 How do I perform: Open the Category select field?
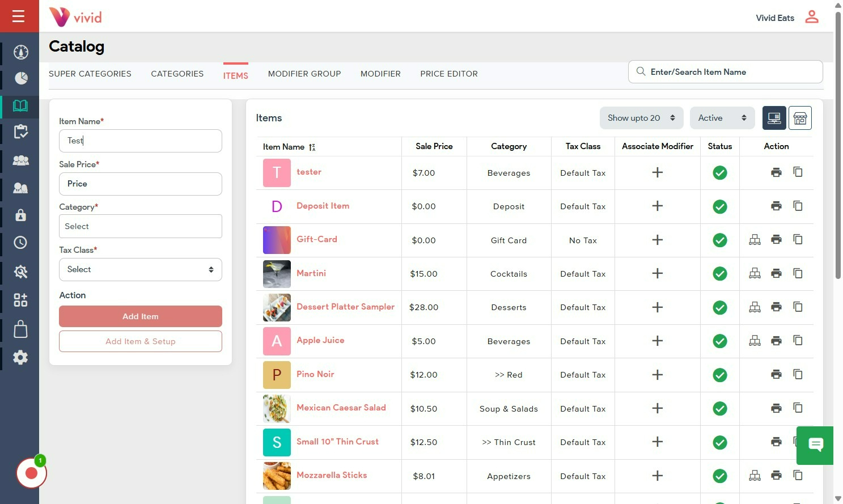(x=141, y=226)
